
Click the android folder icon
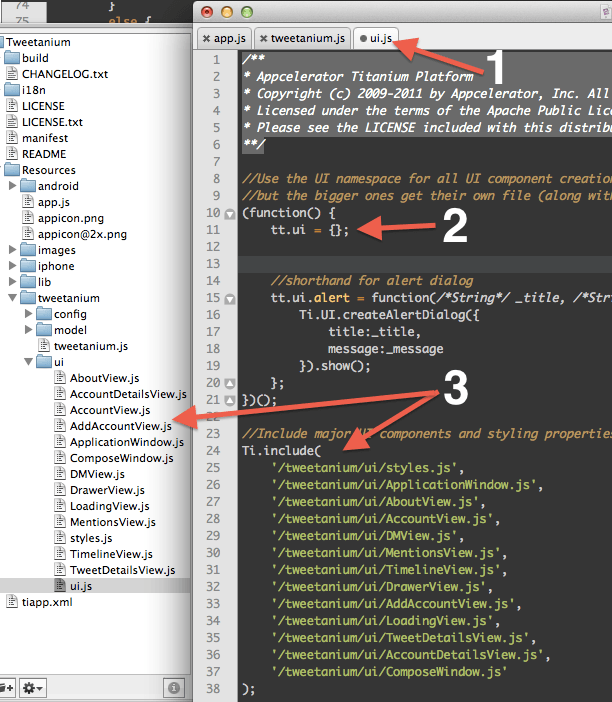point(28,185)
